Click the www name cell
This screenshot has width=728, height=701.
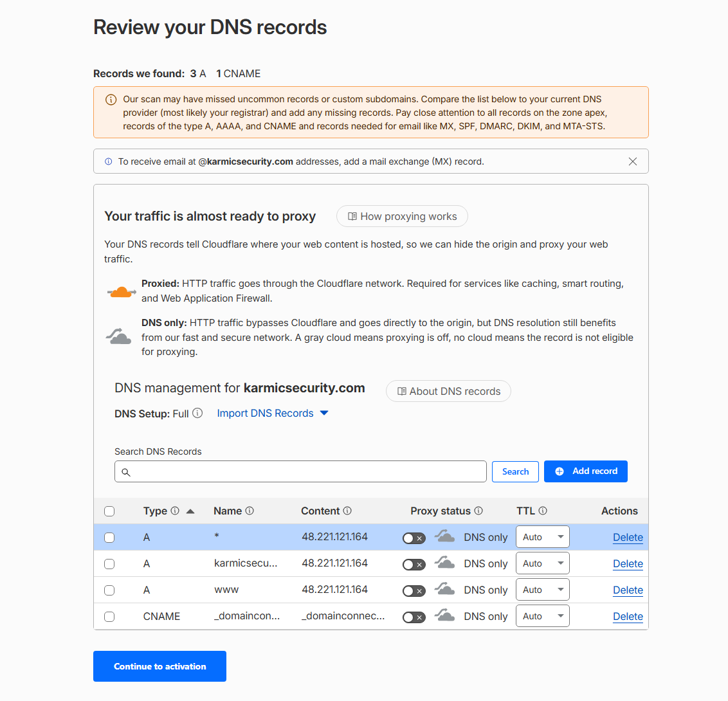coord(226,590)
